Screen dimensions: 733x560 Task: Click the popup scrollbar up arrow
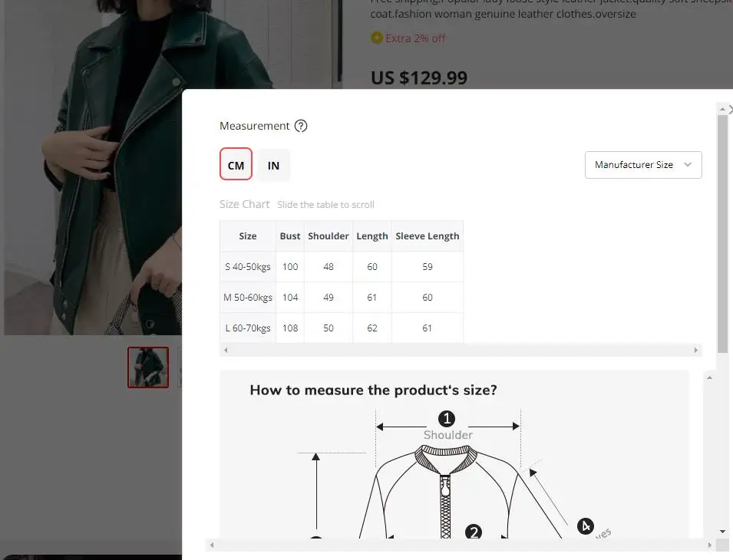point(722,109)
